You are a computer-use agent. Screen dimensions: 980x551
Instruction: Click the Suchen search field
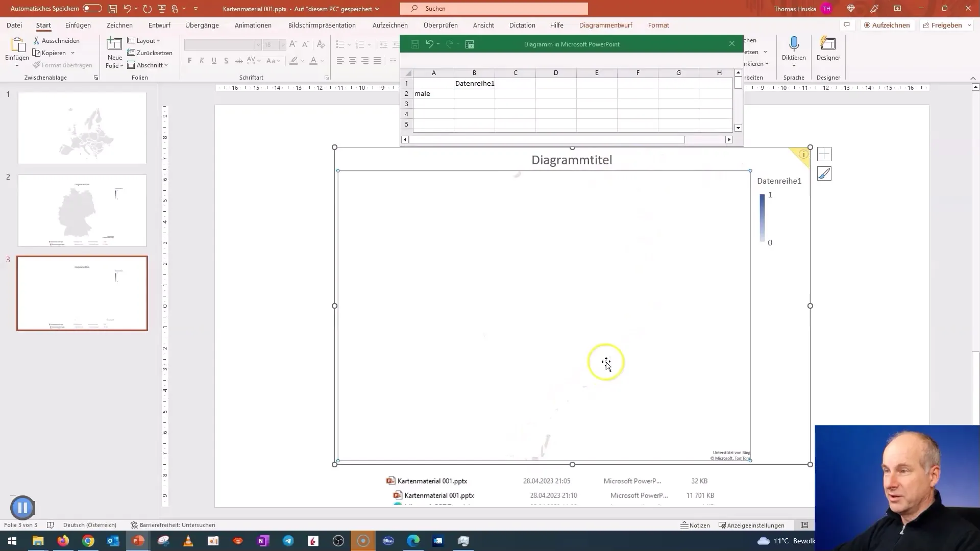click(494, 9)
